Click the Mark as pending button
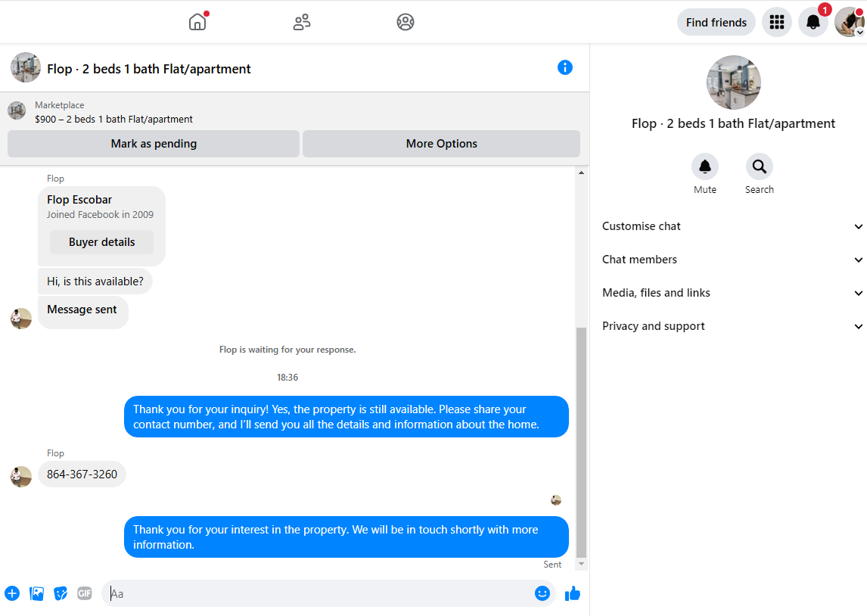The width and height of the screenshot is (867, 616). click(x=154, y=144)
